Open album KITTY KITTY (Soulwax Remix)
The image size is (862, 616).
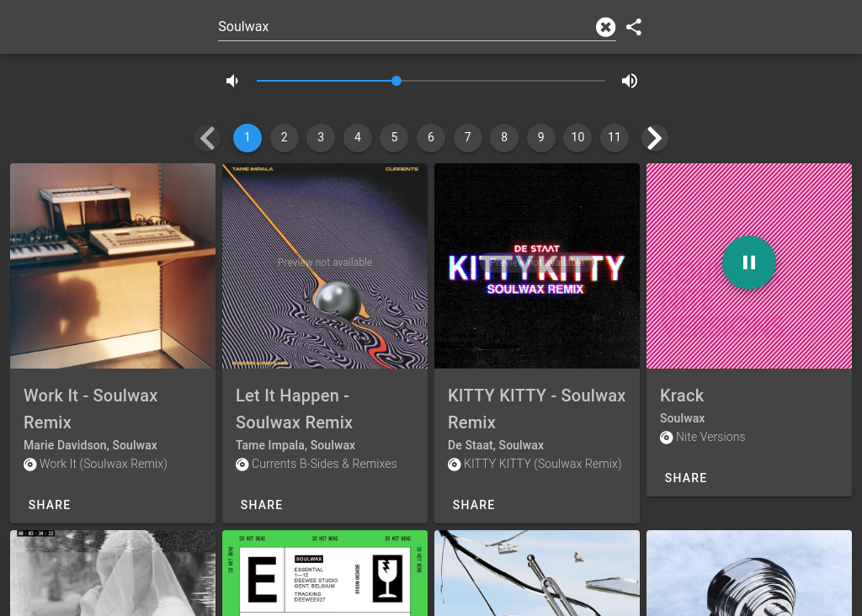click(x=543, y=464)
